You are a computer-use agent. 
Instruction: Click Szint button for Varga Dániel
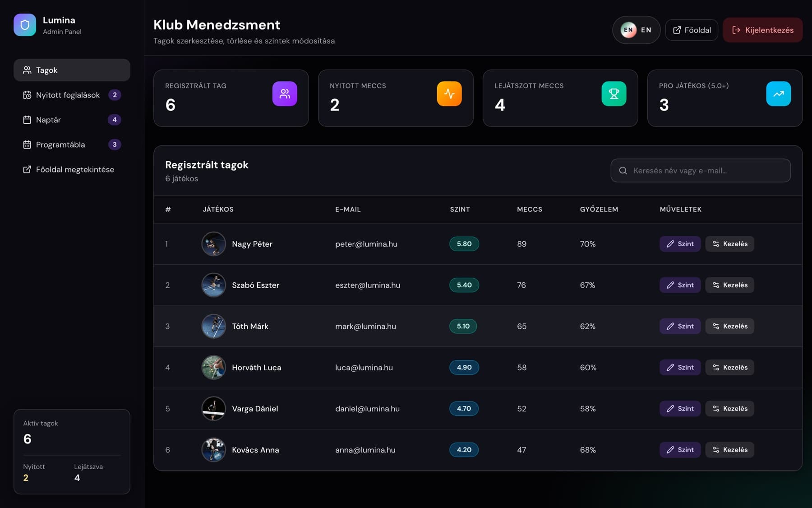pos(680,409)
